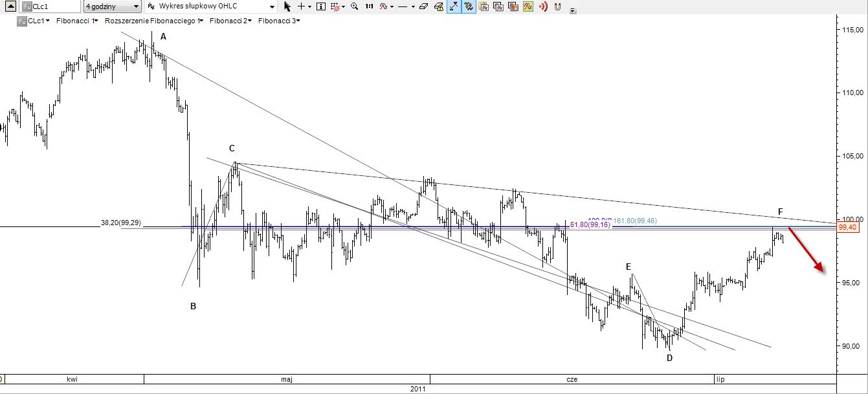Click the lip month label
Screen dimensions: 868x394
(719, 379)
